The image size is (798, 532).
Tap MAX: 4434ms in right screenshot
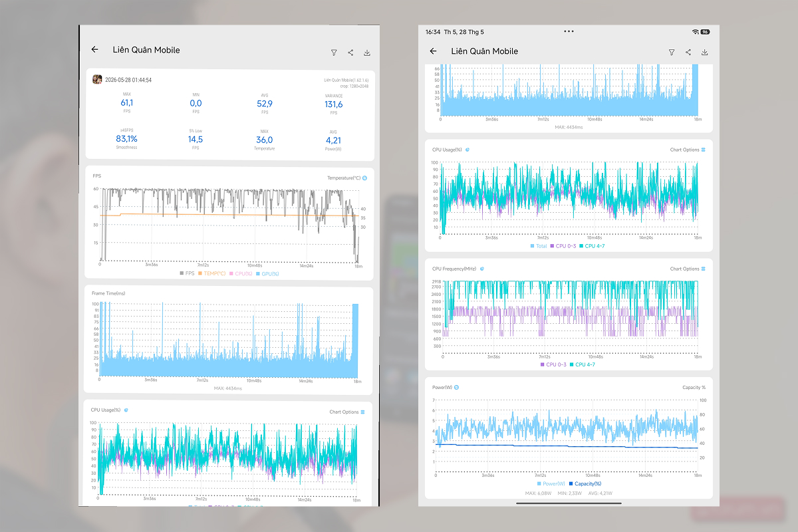(x=569, y=126)
